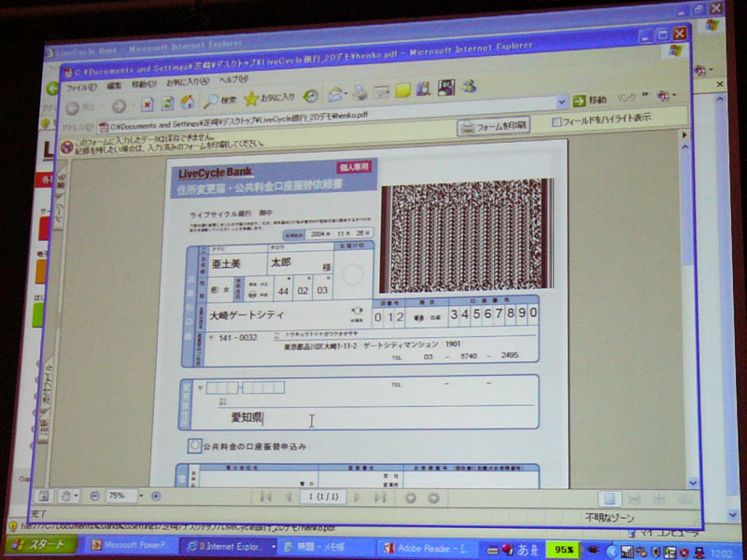Switch to Microsoft PowerPoint taskbar button
The height and width of the screenshot is (560, 747).
tap(133, 545)
